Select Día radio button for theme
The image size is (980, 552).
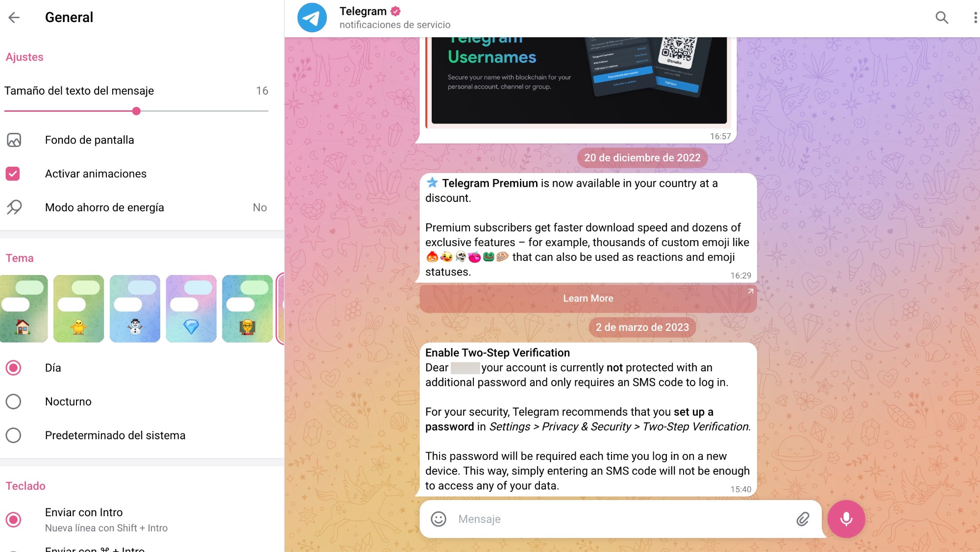click(x=13, y=368)
